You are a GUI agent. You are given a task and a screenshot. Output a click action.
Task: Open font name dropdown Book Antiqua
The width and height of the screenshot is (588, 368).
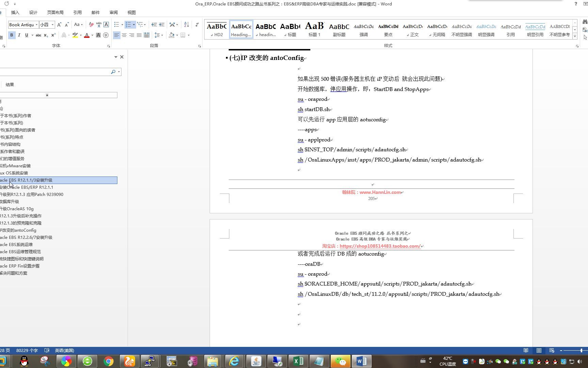pos(36,25)
